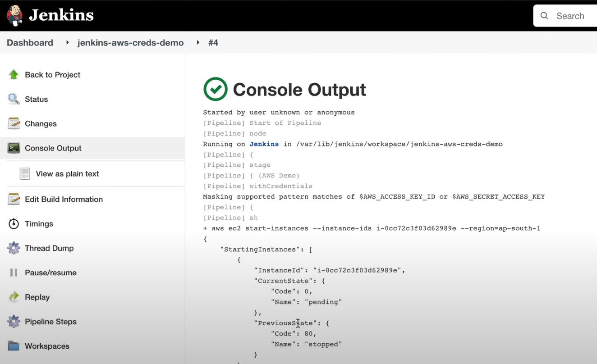Click the '"InstanceId"' JSON line
597x364 pixels.
click(x=330, y=270)
